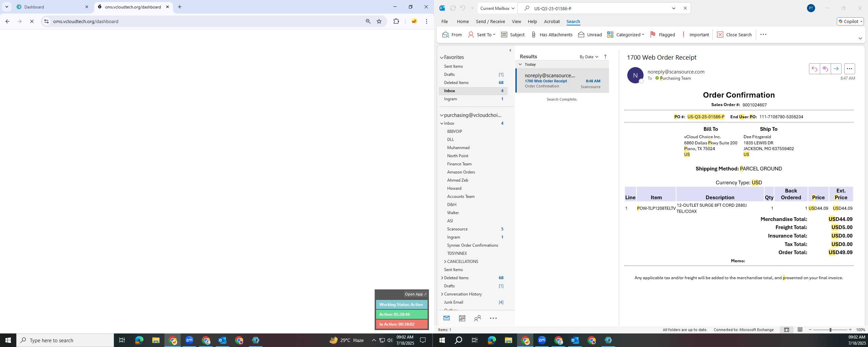The height and width of the screenshot is (347, 868).
Task: Open Chrome three-dot menu
Action: click(x=427, y=21)
